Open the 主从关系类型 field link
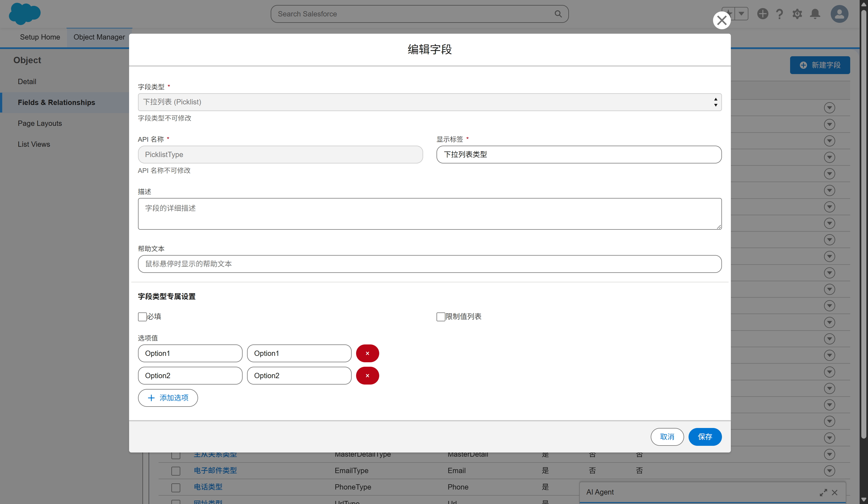 [x=215, y=455]
